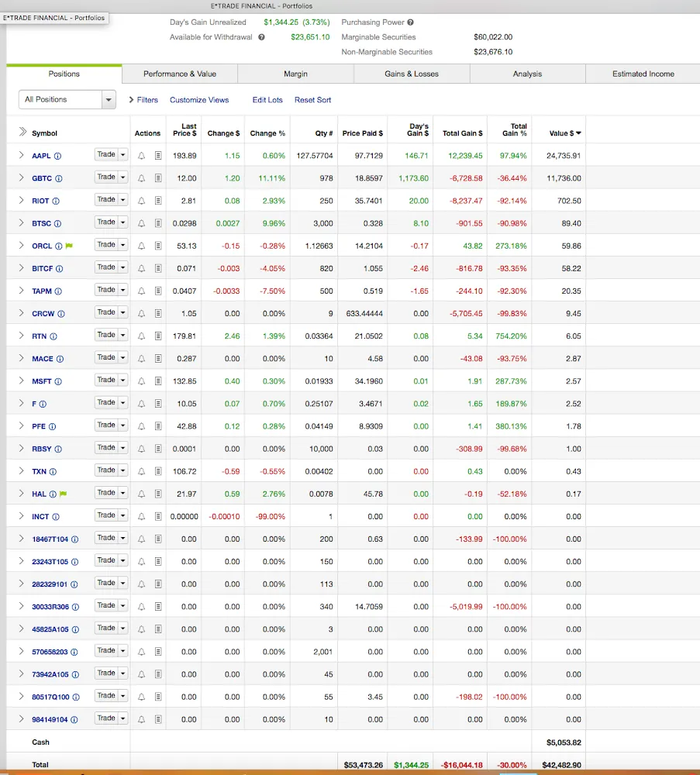Click the info icon beside AAPL symbol
Viewport: 700px width, 775px height.
tap(57, 156)
